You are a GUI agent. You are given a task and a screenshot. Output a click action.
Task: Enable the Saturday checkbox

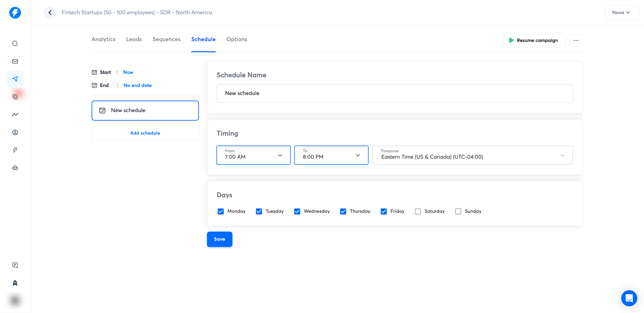point(418,211)
